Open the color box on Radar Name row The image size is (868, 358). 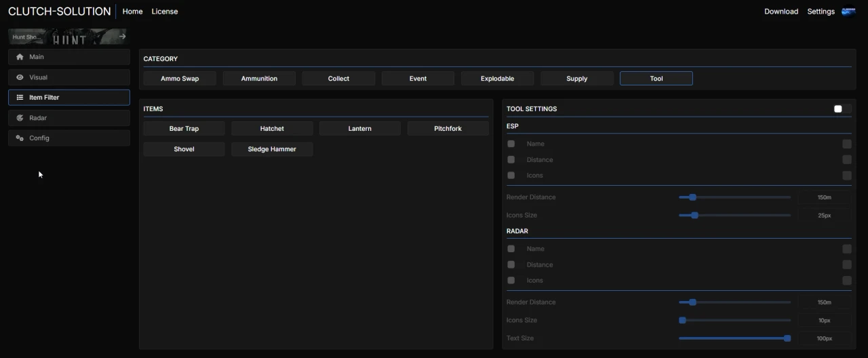(x=847, y=249)
